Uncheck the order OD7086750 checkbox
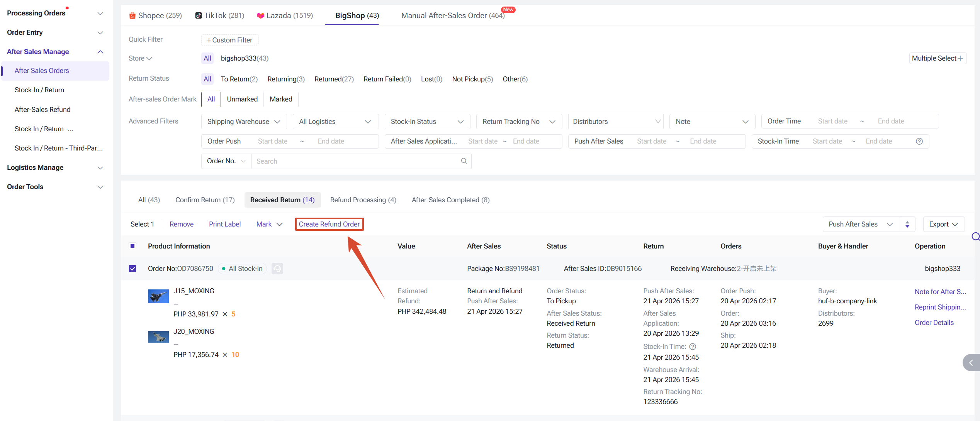The height and width of the screenshot is (421, 980). pyautogui.click(x=132, y=269)
